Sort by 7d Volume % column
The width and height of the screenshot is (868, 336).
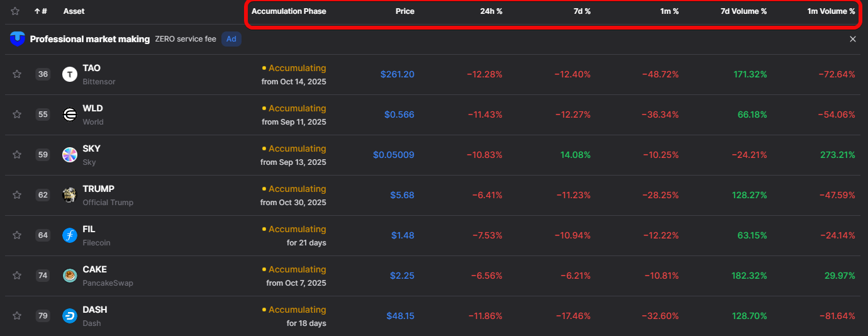(x=743, y=11)
